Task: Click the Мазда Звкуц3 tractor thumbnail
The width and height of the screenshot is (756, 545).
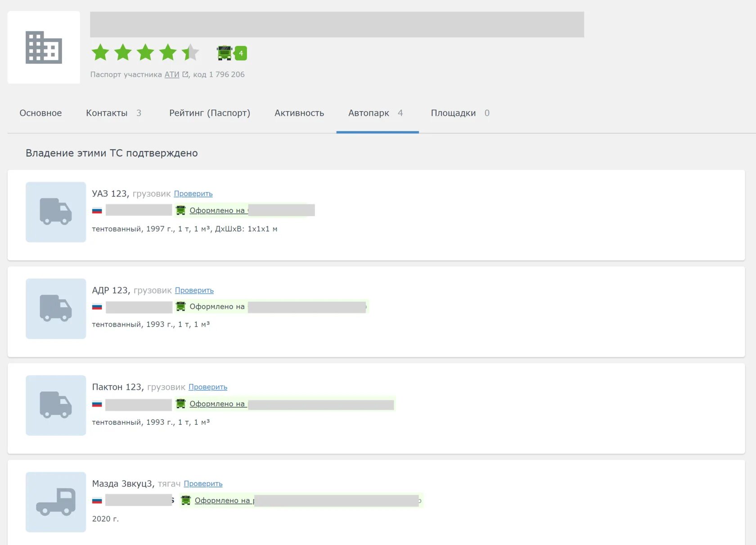Action: [x=56, y=502]
